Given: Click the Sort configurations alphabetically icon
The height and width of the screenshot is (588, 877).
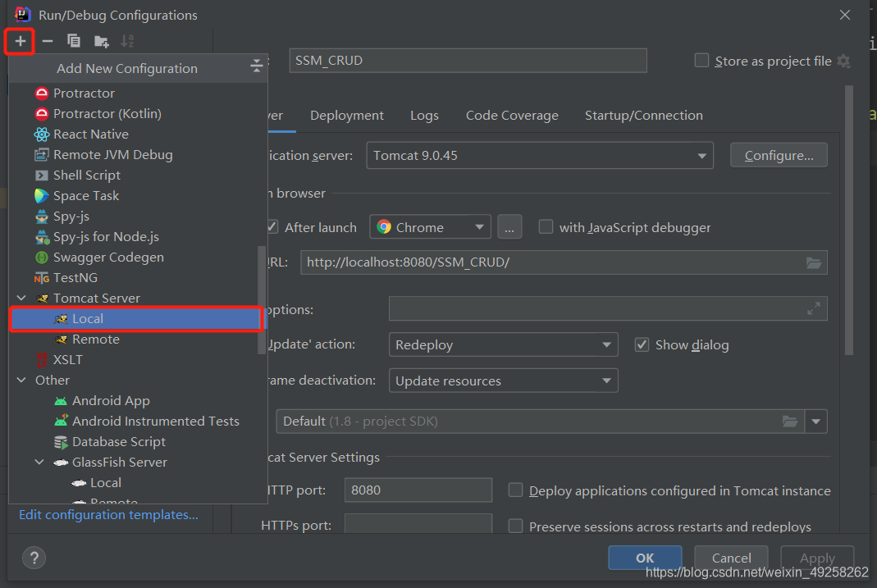Looking at the screenshot, I should [127, 41].
